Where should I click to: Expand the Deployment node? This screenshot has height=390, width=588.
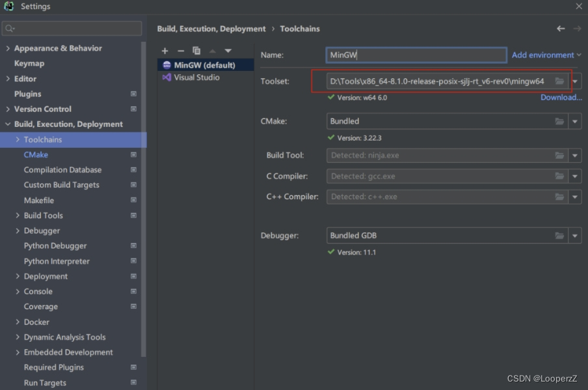click(18, 276)
